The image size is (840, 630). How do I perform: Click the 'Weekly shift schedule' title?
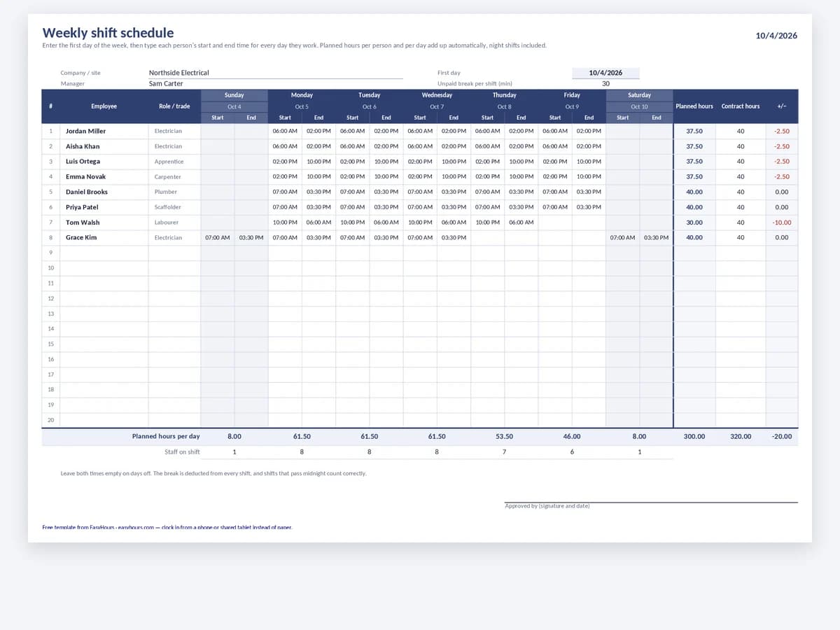tap(108, 33)
